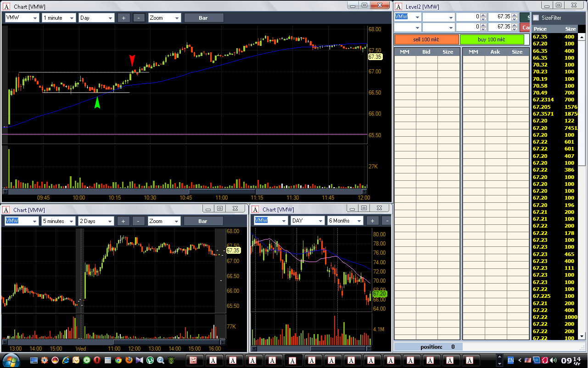
Task: Click minus button on 5 minutes chart
Action: point(139,221)
